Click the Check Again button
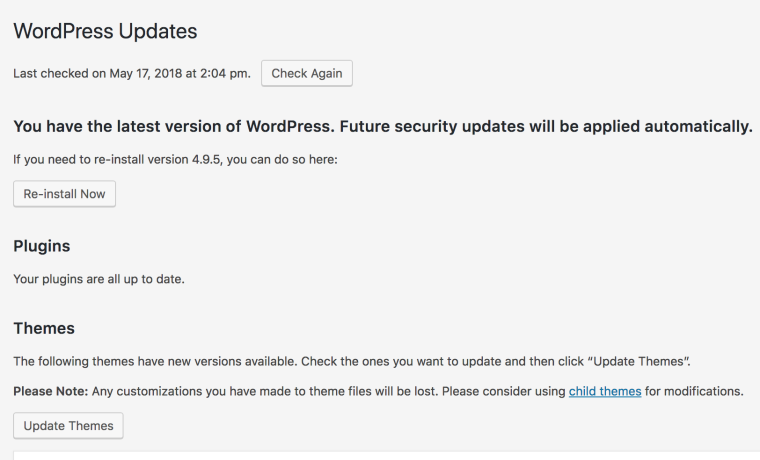The image size is (760, 460). [x=307, y=73]
